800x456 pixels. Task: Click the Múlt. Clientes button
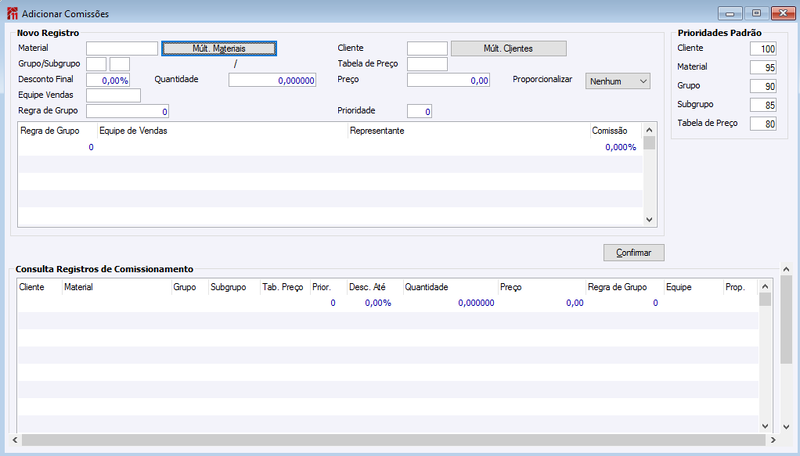coord(509,48)
